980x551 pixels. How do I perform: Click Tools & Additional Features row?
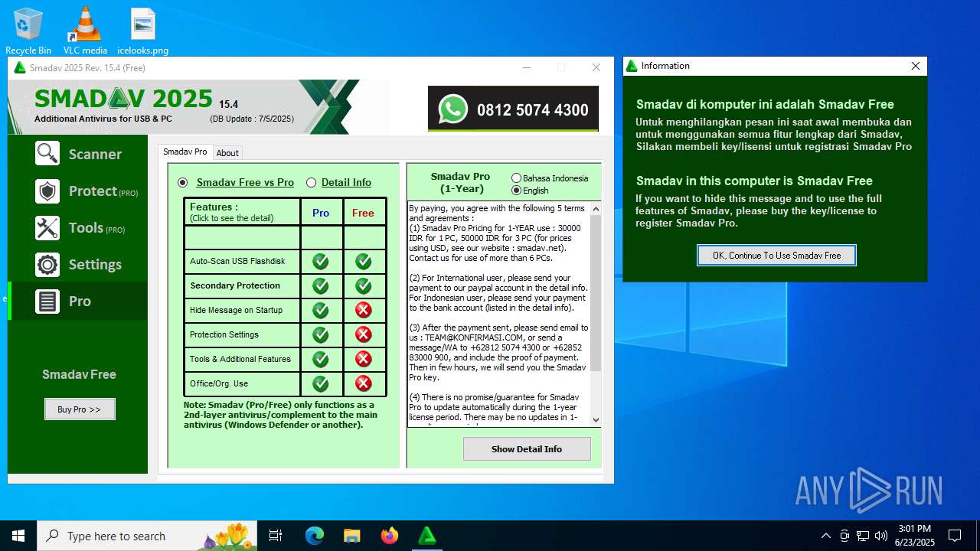pos(240,359)
